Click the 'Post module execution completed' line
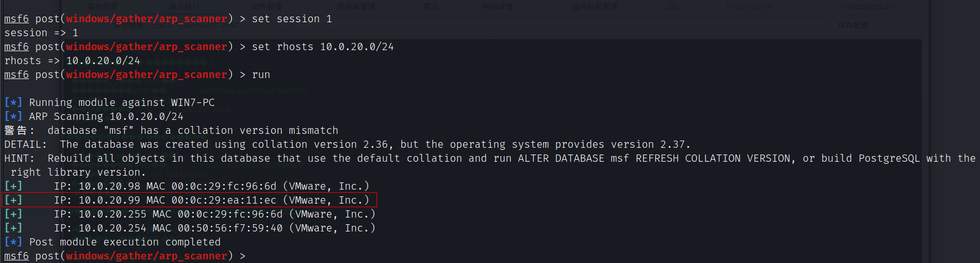The height and width of the screenshot is (263, 980). pyautogui.click(x=112, y=242)
